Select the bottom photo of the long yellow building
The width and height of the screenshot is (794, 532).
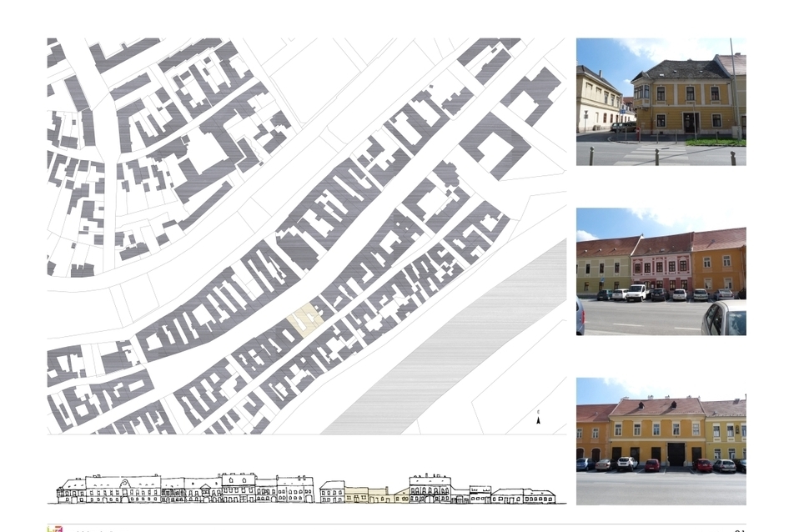coord(661,441)
